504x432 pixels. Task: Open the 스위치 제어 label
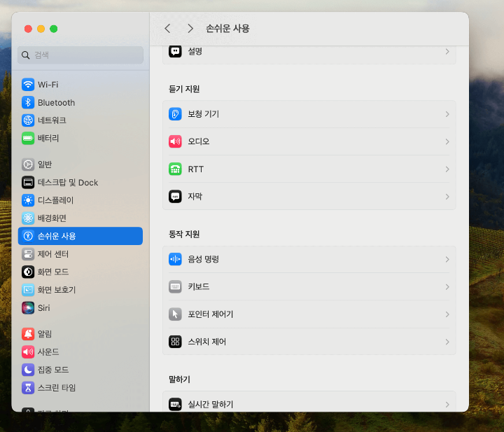pos(207,342)
